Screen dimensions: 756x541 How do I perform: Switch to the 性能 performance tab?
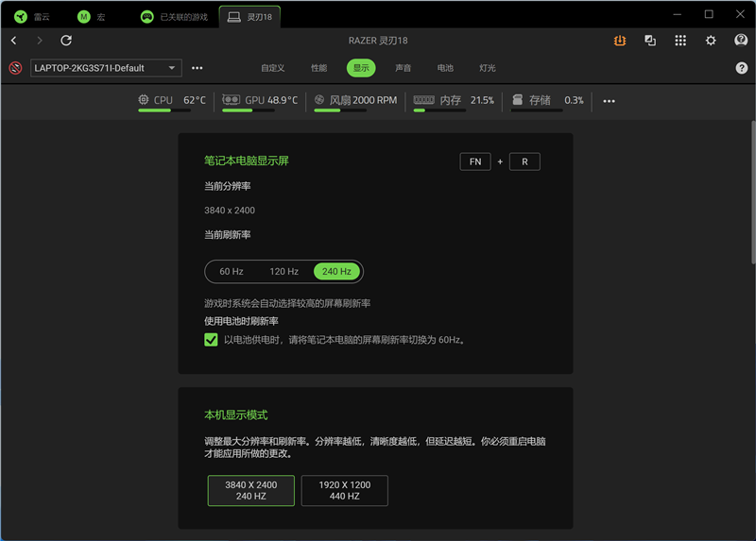click(318, 68)
